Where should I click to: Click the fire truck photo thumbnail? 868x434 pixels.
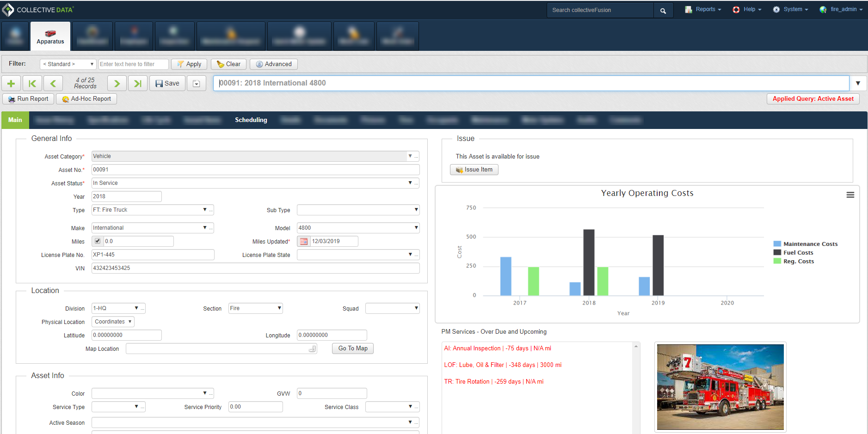click(720, 387)
